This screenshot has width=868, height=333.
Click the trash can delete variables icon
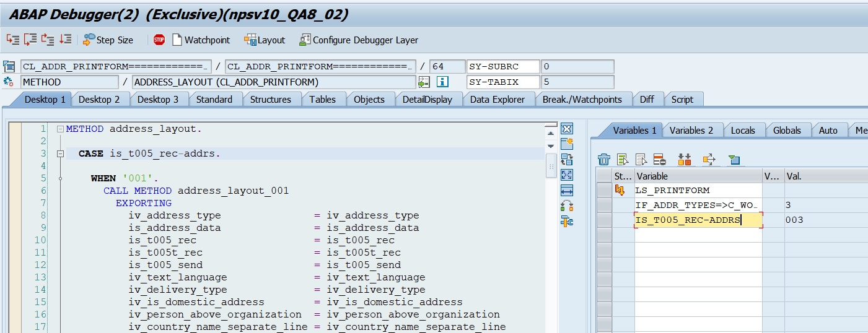point(604,160)
